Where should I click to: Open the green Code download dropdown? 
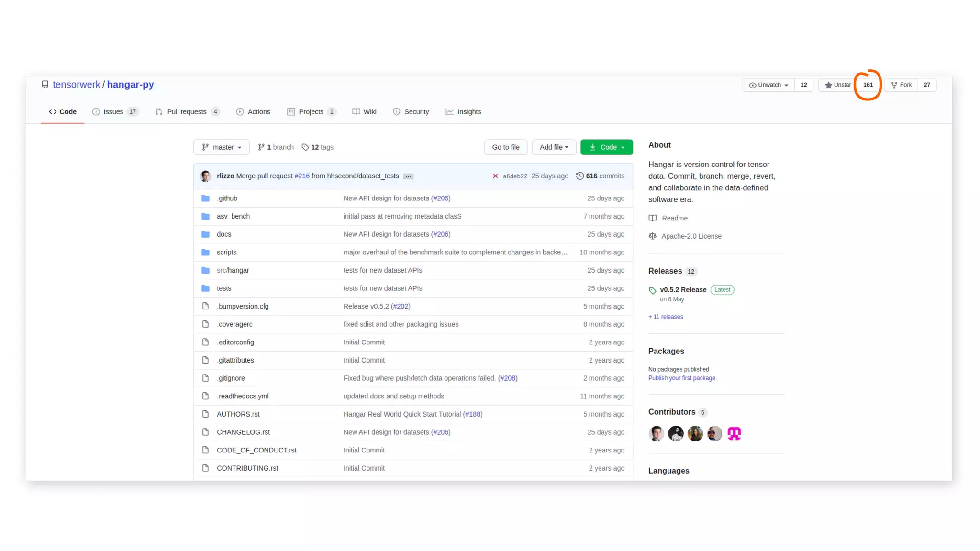pyautogui.click(x=606, y=147)
